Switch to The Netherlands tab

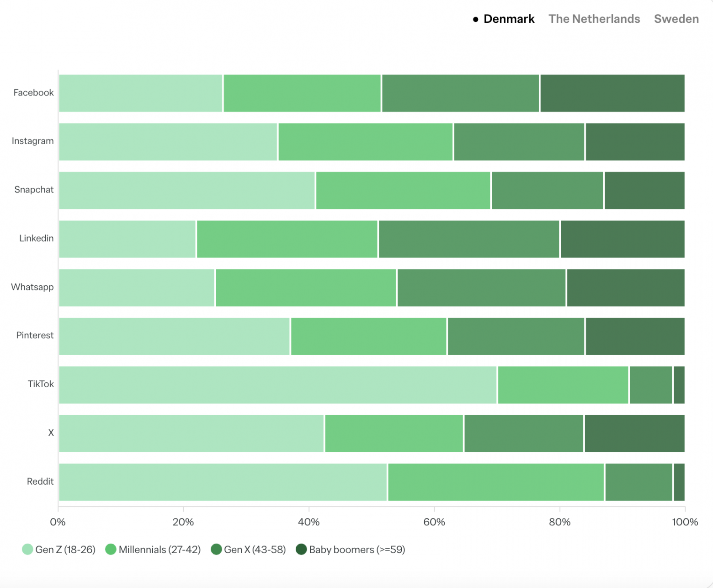pyautogui.click(x=594, y=19)
